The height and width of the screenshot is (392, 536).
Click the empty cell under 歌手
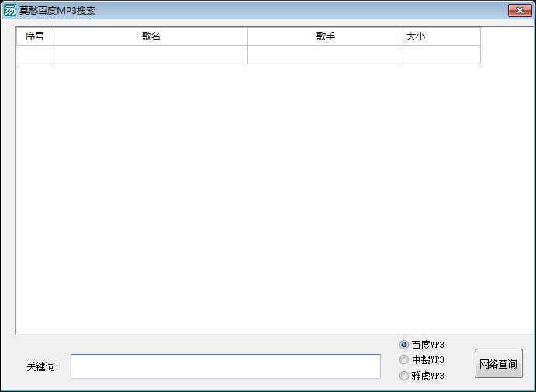point(326,55)
